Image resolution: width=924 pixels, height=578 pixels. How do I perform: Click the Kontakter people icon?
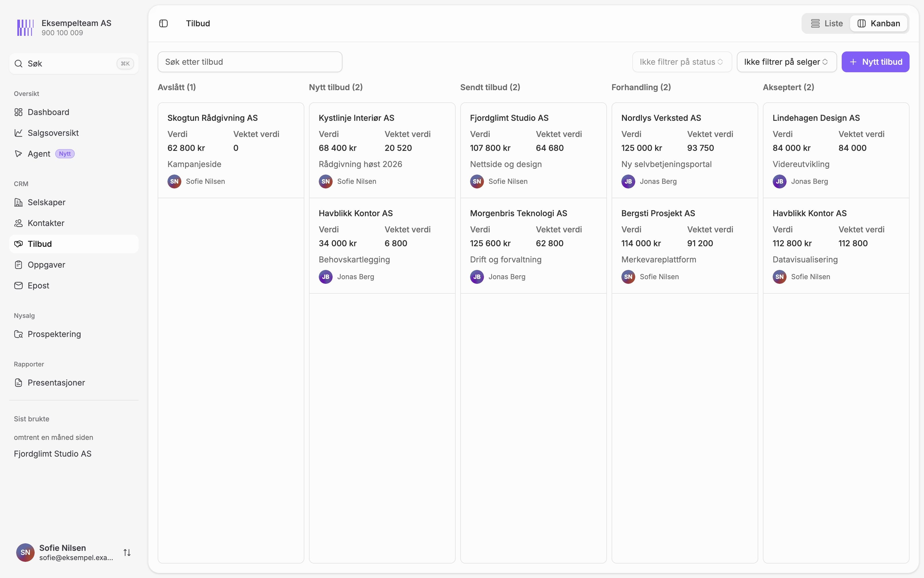tap(18, 223)
